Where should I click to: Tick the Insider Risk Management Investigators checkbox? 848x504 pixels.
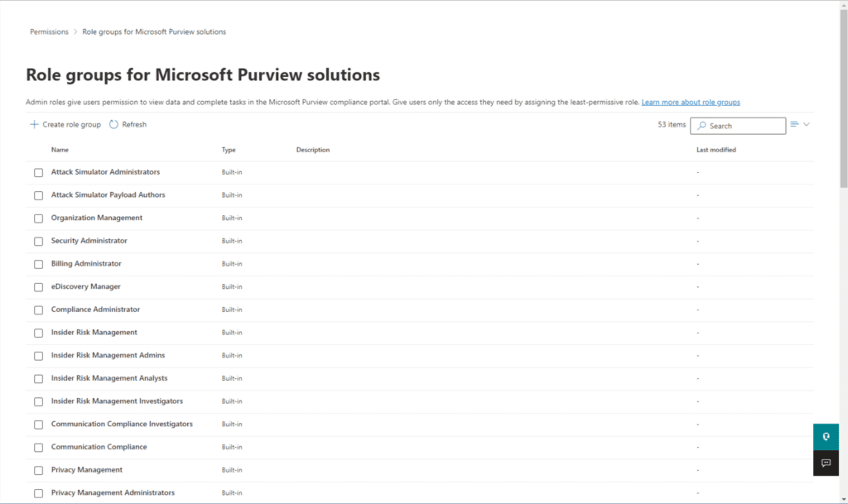[x=38, y=402]
